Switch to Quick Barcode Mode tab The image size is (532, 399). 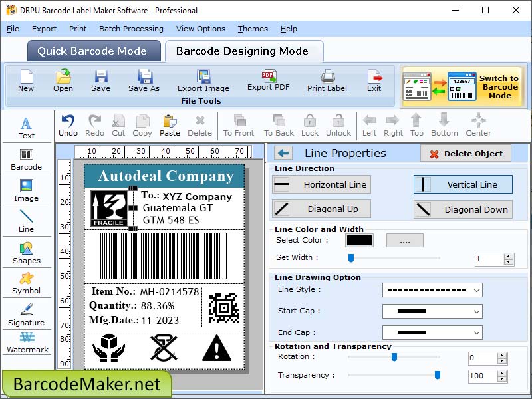click(94, 51)
